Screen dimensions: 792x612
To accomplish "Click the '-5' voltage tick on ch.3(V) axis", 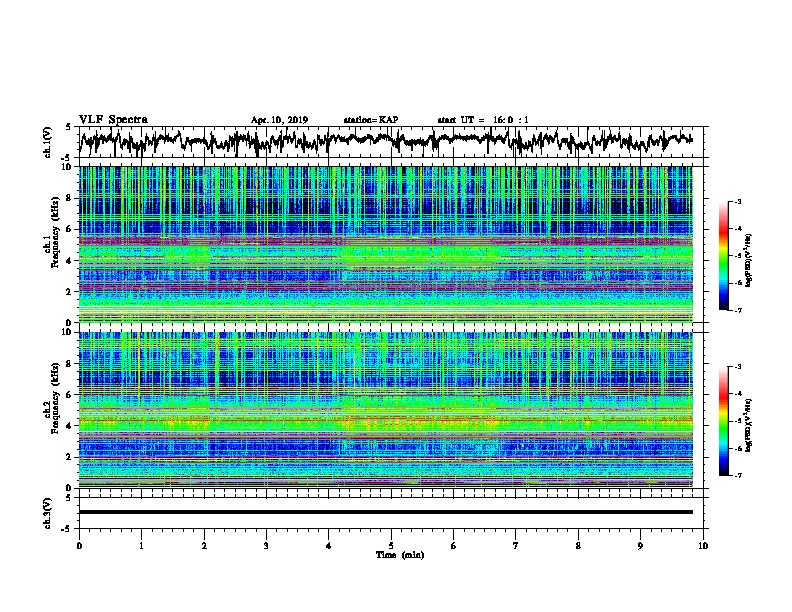I will (67, 529).
